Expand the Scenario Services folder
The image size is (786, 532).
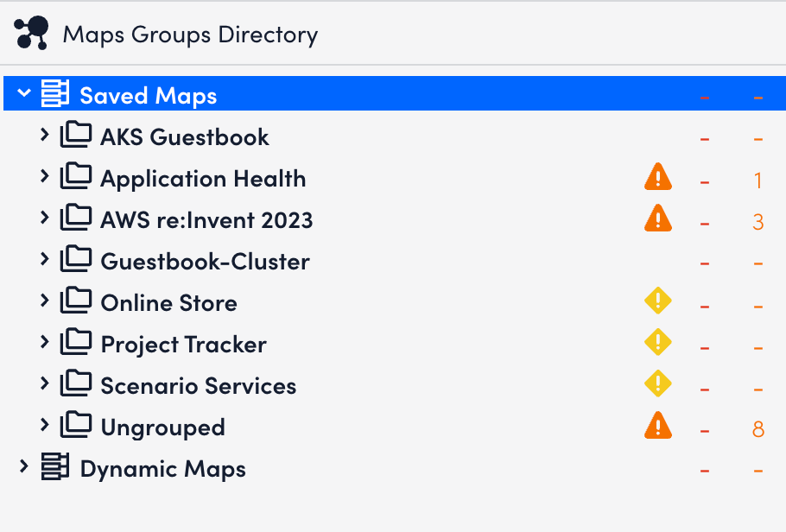[x=45, y=383]
